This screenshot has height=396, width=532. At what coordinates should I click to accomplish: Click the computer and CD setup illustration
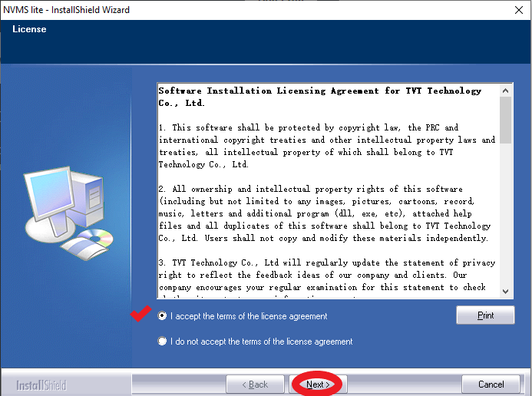click(x=68, y=213)
